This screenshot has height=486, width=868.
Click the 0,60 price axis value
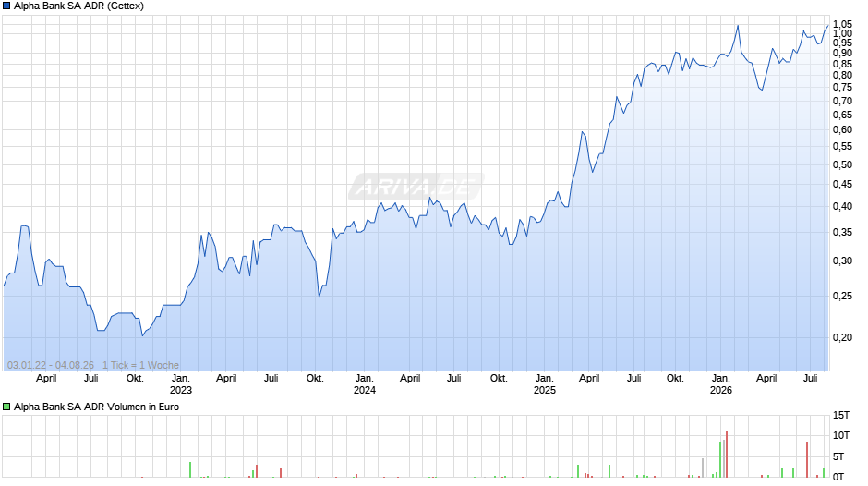point(842,130)
